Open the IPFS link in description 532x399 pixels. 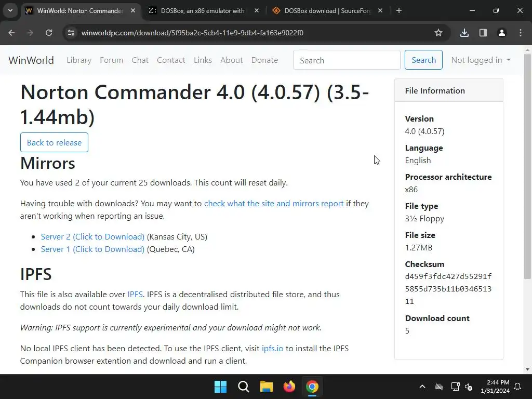point(135,295)
